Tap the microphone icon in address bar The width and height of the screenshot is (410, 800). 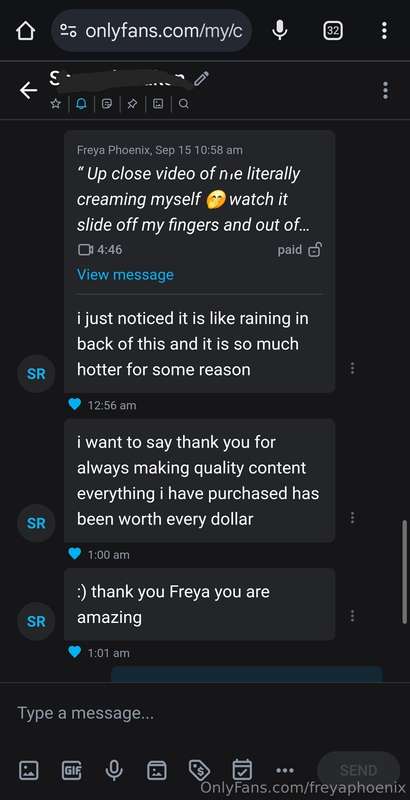[279, 31]
